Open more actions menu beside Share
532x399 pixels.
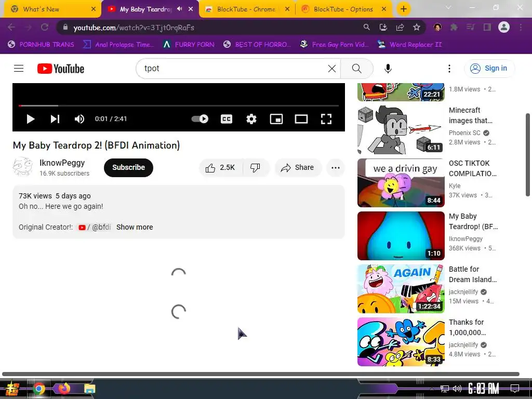[x=336, y=168]
